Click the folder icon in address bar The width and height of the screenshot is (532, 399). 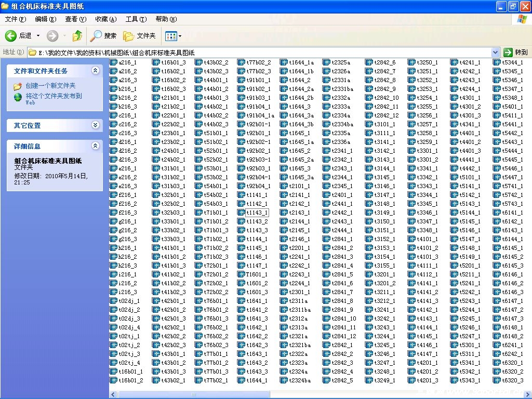click(33, 52)
